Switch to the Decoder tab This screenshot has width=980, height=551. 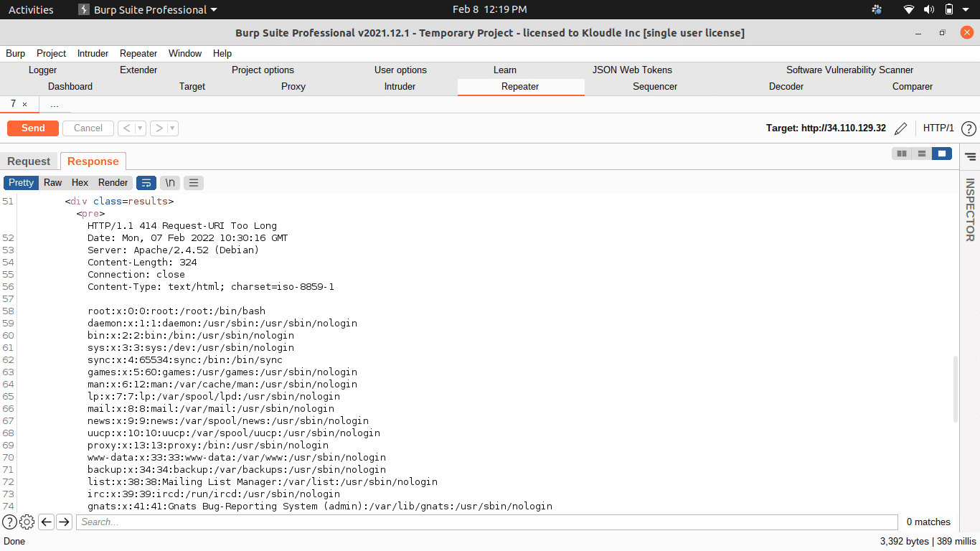786,87
